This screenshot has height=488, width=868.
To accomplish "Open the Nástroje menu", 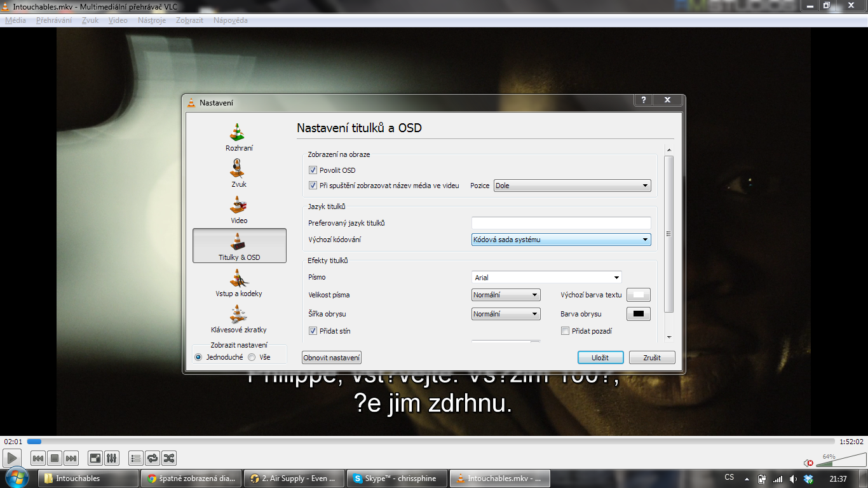I will 152,20.
